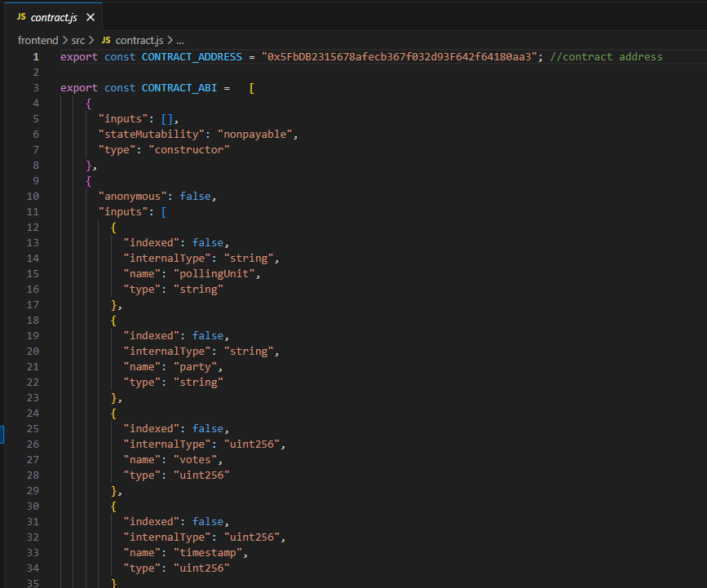Click the export keyword on line 1
This screenshot has width=707, height=588.
tap(79, 57)
